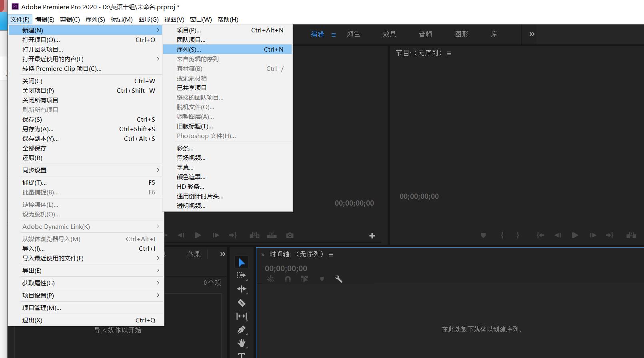Viewport: 644px width, 358px height.
Task: Choose 颜色遮罩... menu entry
Action: [x=227, y=177]
